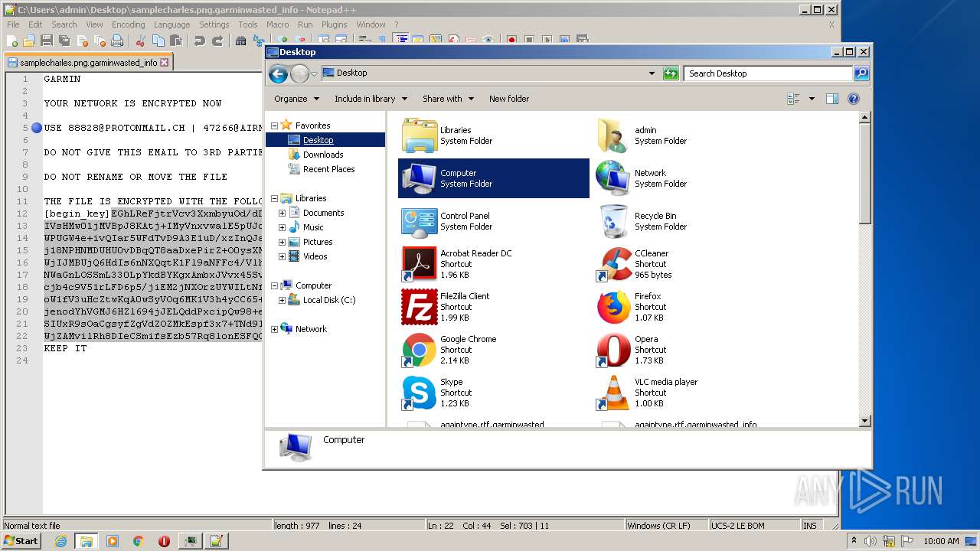Click the New file icon in Notepad++
The width and height of the screenshot is (980, 551).
(13, 41)
